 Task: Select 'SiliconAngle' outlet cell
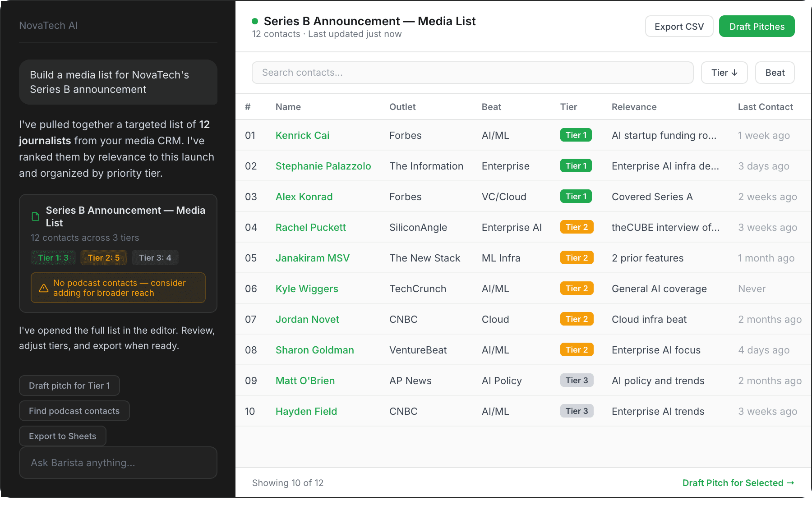pos(418,227)
